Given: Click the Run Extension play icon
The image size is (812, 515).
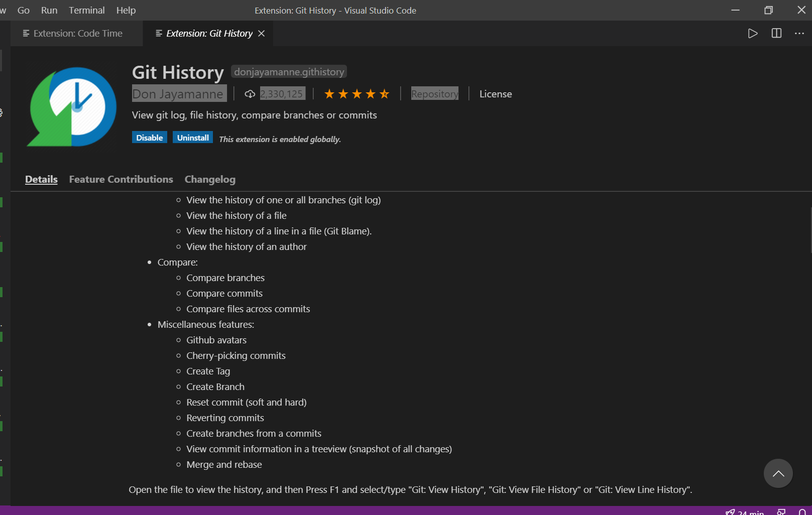Looking at the screenshot, I should click(752, 34).
